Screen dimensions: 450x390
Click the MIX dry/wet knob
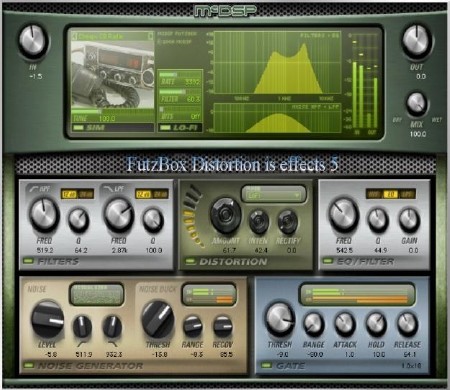point(417,103)
